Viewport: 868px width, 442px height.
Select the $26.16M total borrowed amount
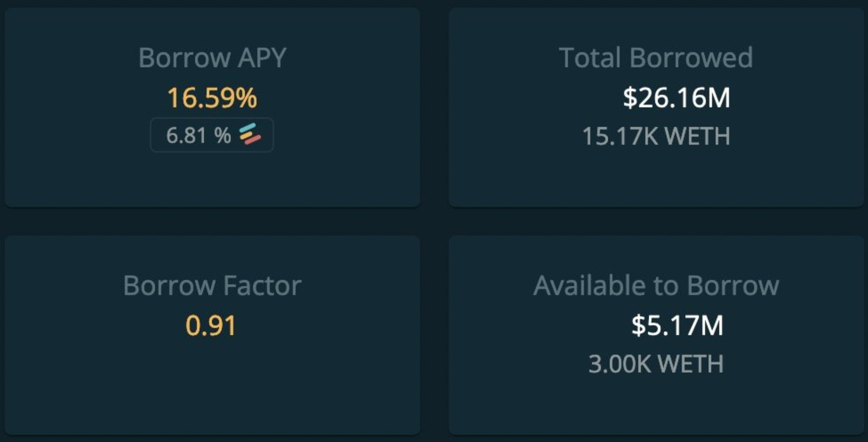676,97
